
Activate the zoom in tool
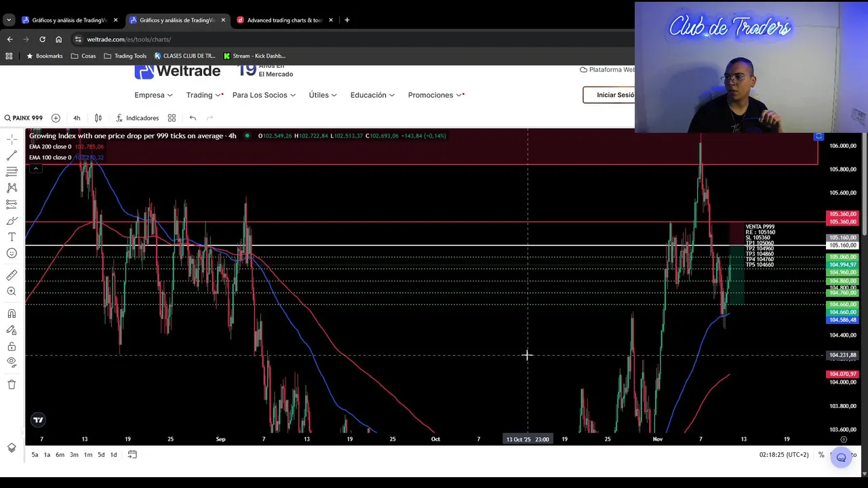[x=12, y=291]
